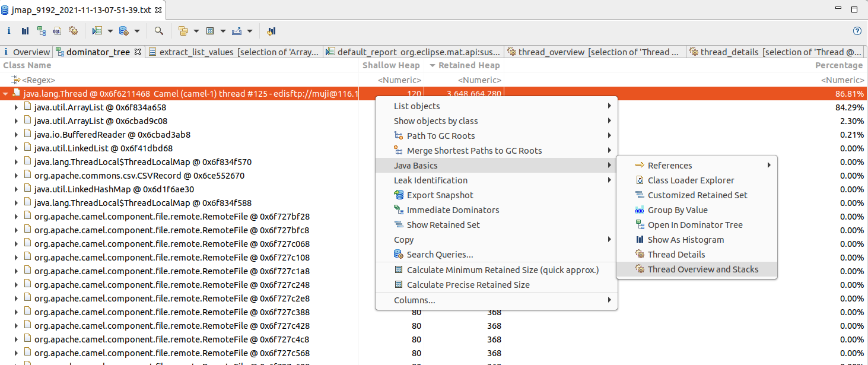Click the Export toolbar icon
Viewport: 868px width, 365px height.
click(236, 31)
